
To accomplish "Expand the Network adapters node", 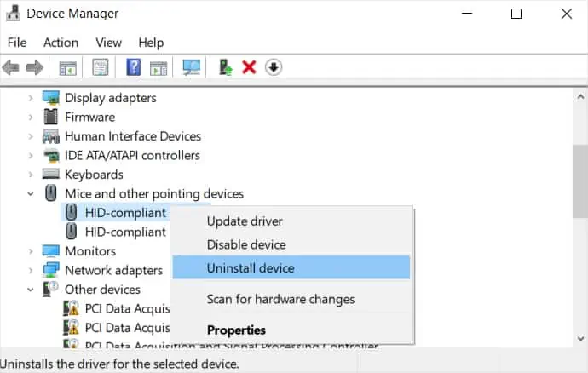I will [x=31, y=270].
